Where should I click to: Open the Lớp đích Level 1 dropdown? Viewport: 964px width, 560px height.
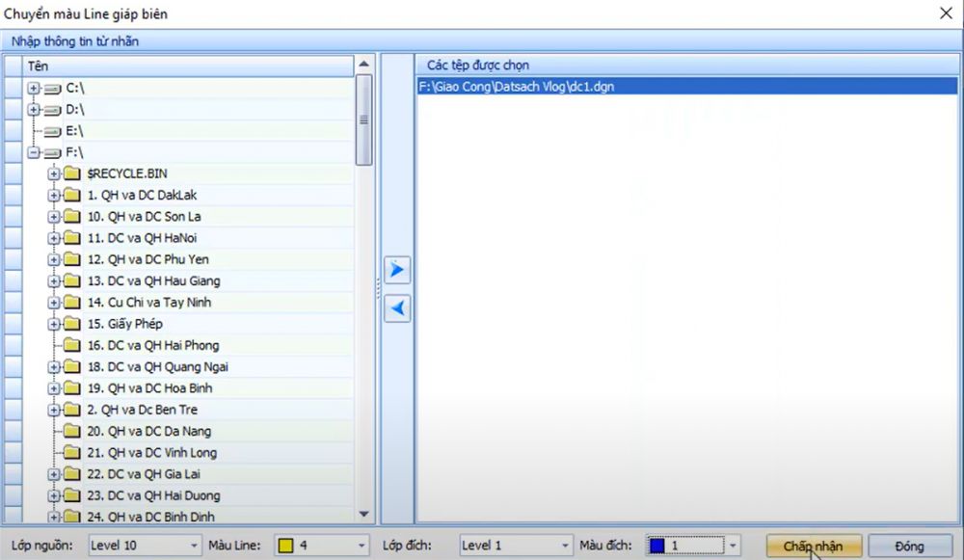click(563, 546)
